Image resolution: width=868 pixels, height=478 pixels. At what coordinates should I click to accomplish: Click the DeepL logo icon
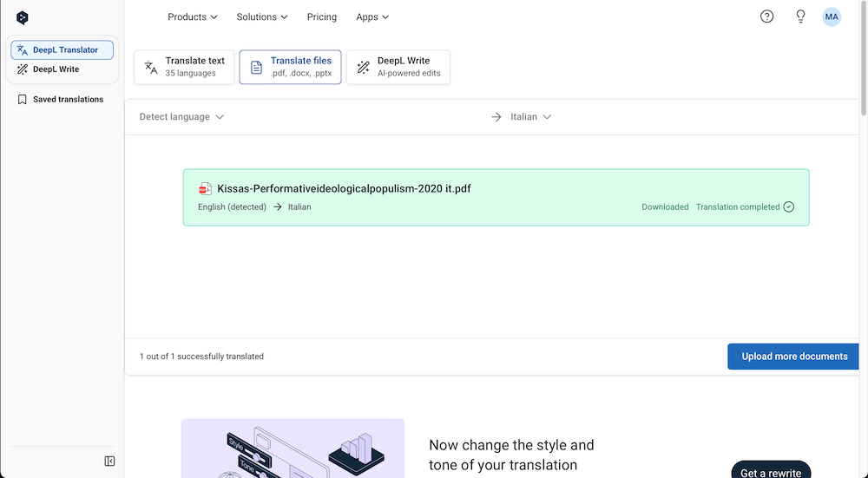(23, 17)
